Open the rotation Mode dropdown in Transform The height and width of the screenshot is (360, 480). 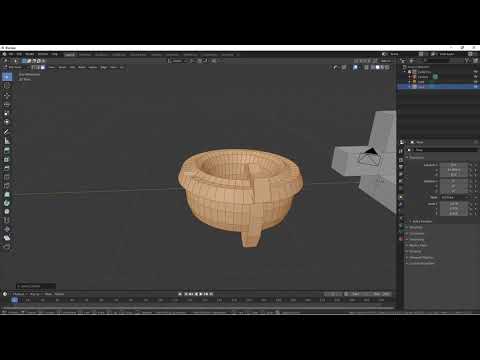point(455,197)
